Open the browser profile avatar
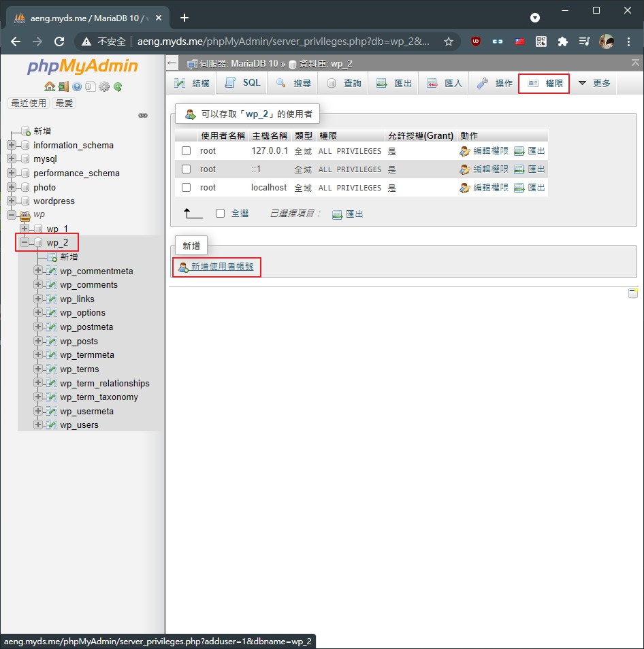Image resolution: width=644 pixels, height=649 pixels. [x=607, y=41]
